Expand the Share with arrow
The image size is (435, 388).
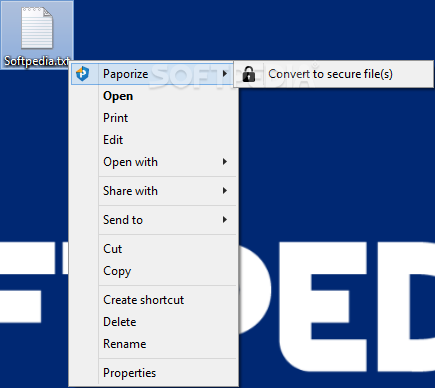pos(225,191)
